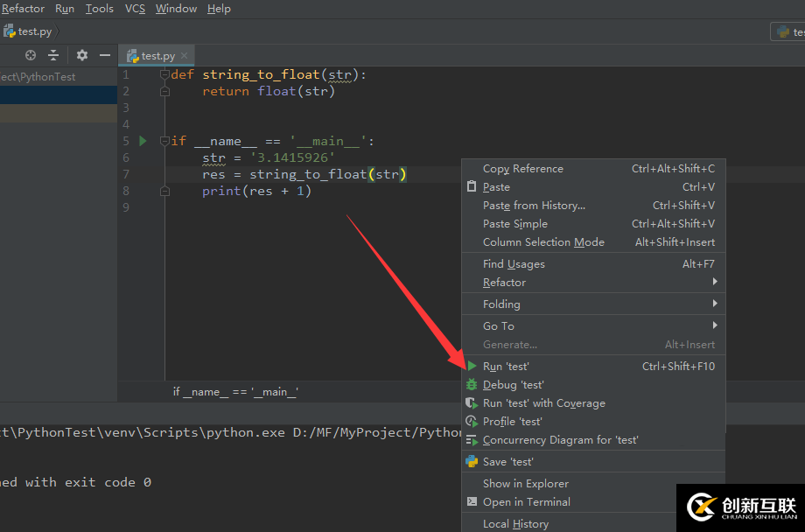Hide project panel with minus icon

click(105, 55)
